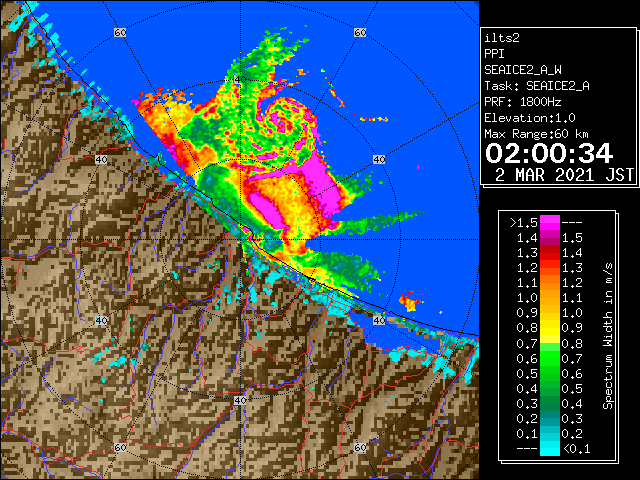The image size is (640, 480).
Task: Click the 0.5–0.6 green legend swatch
Action: point(549,373)
